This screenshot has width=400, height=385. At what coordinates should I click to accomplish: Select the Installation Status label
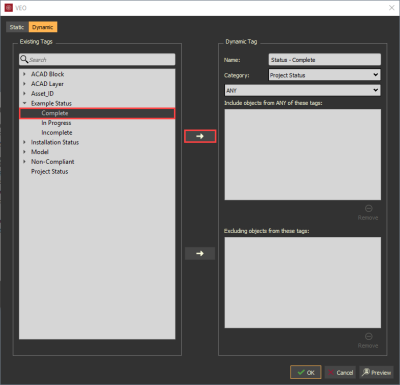55,142
